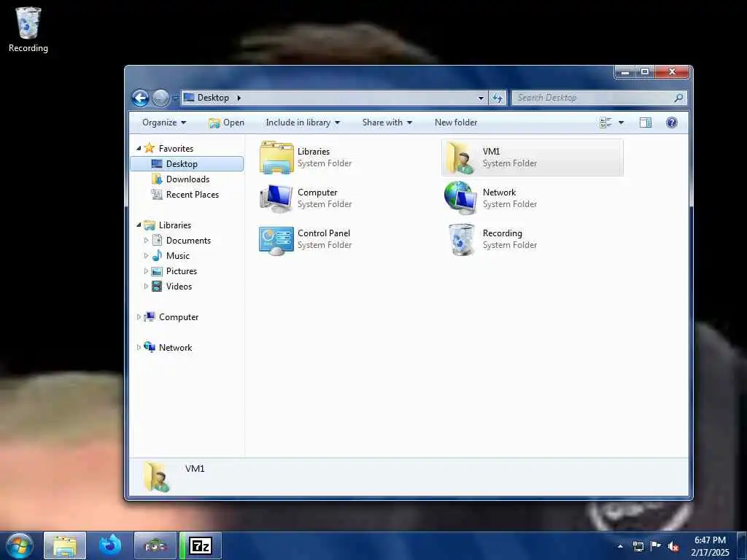
Task: Collapse the Libraries tree group
Action: 139,225
